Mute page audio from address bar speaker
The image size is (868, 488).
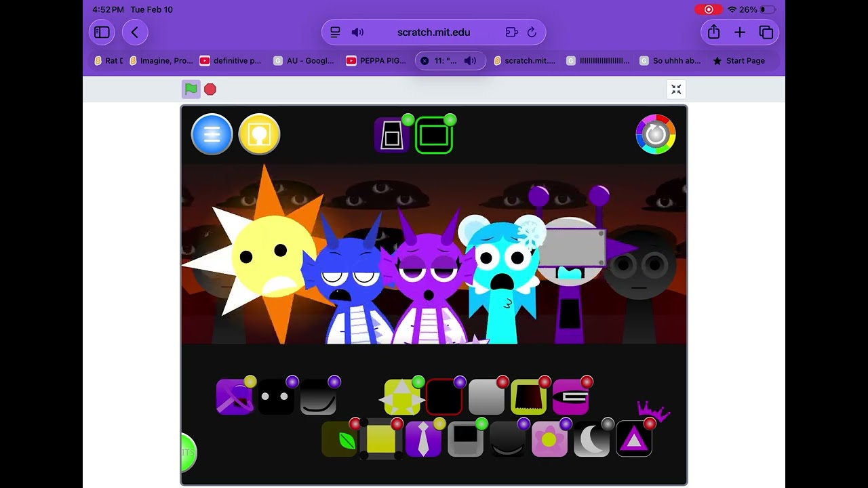(x=357, y=32)
